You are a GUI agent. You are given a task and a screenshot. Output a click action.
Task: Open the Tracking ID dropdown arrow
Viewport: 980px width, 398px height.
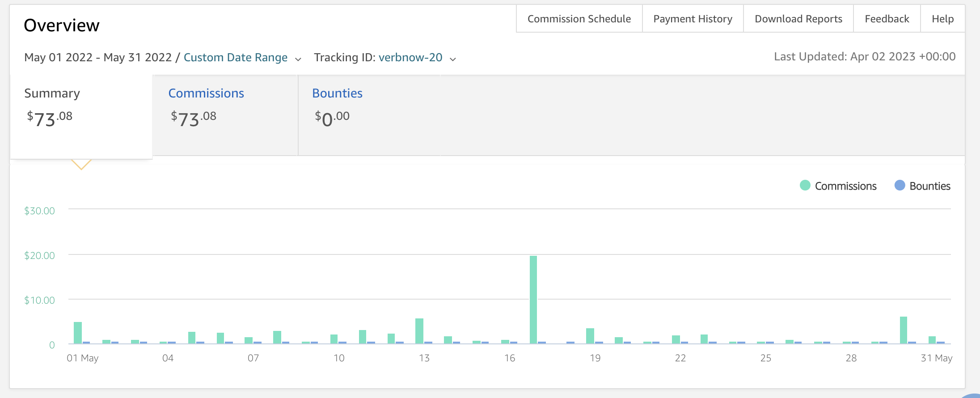pos(453,59)
